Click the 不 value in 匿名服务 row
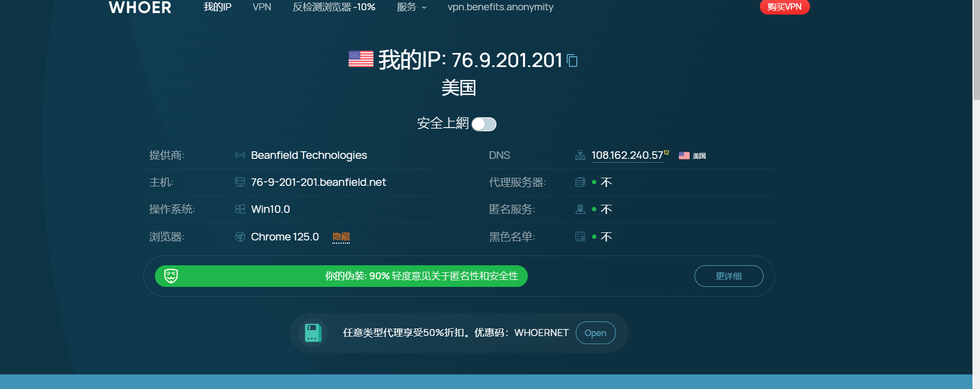The image size is (980, 389). (x=606, y=210)
